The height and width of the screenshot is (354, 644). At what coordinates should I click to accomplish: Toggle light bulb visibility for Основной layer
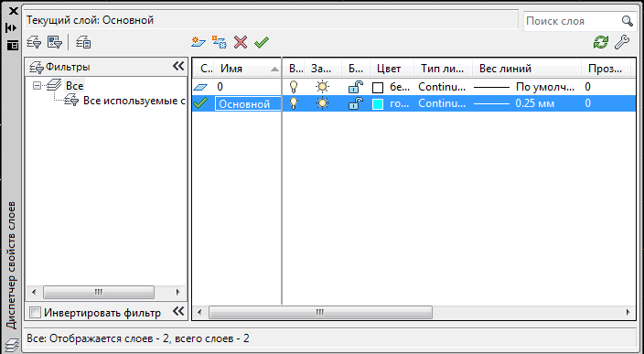point(294,103)
